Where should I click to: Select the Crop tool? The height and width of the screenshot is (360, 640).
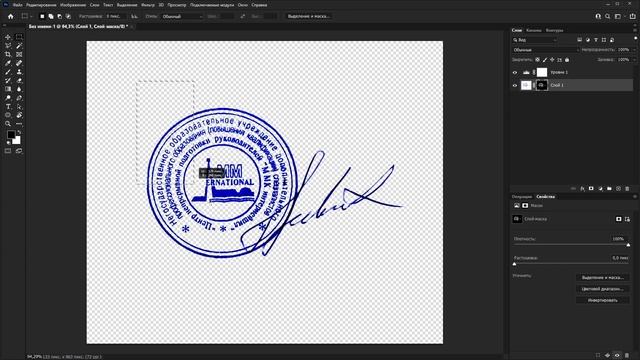point(8,54)
